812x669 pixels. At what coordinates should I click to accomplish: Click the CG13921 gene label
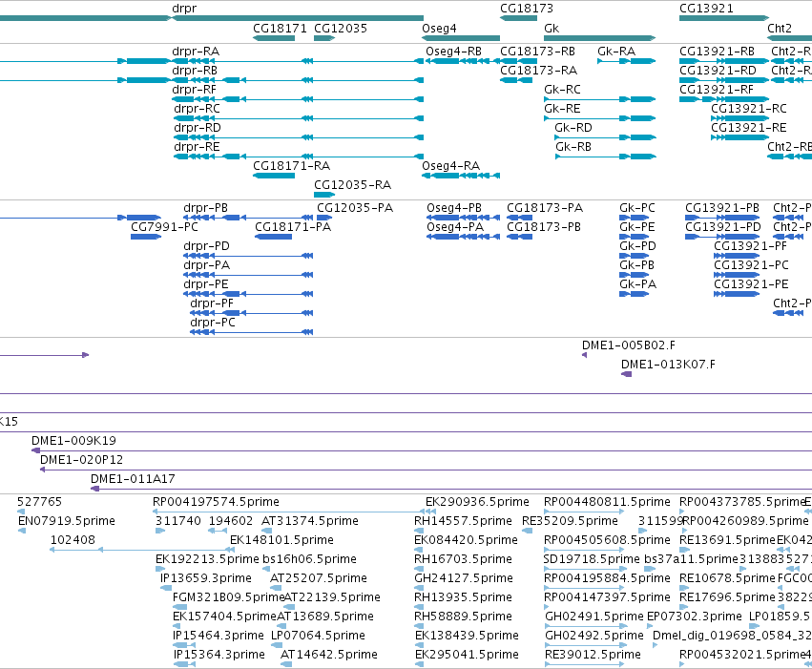click(706, 9)
